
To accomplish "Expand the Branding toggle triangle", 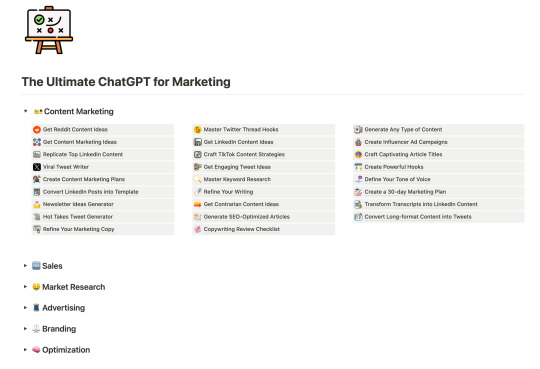I will tap(25, 329).
